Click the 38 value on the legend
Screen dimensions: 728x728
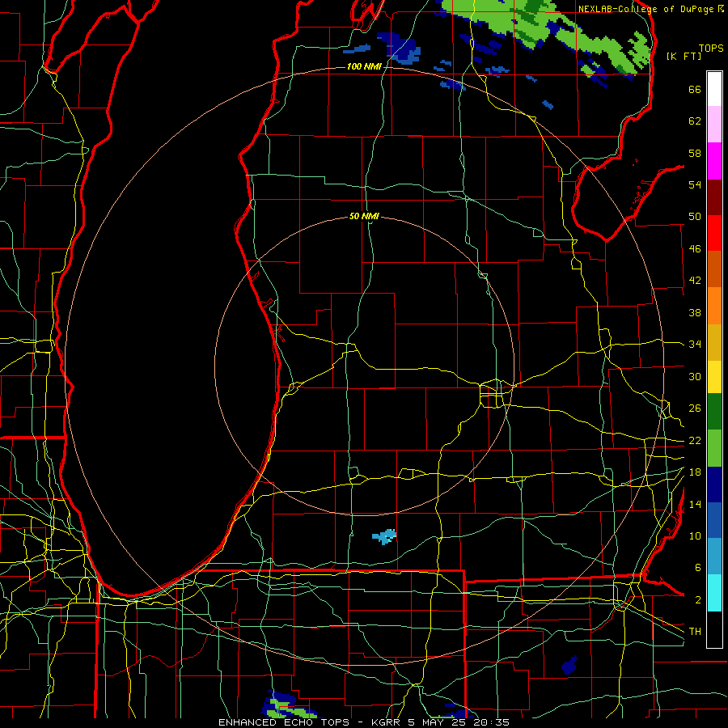(695, 312)
